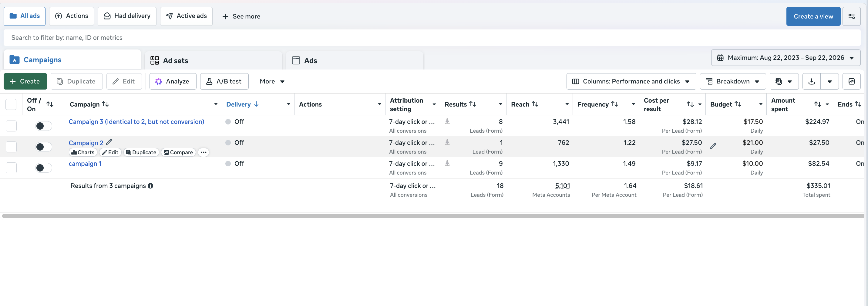Sort by the Budget column arrows

738,104
